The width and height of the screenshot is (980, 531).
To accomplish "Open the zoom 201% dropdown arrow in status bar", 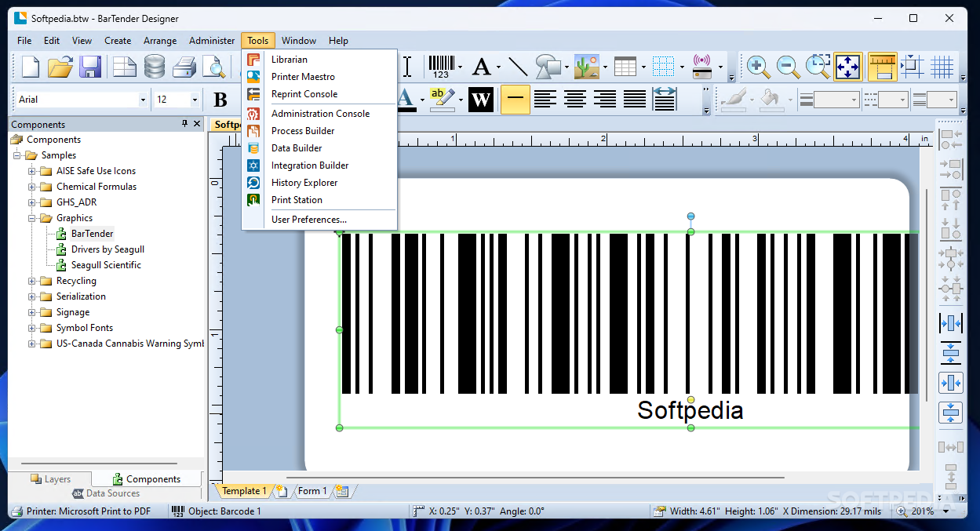I will click(945, 511).
